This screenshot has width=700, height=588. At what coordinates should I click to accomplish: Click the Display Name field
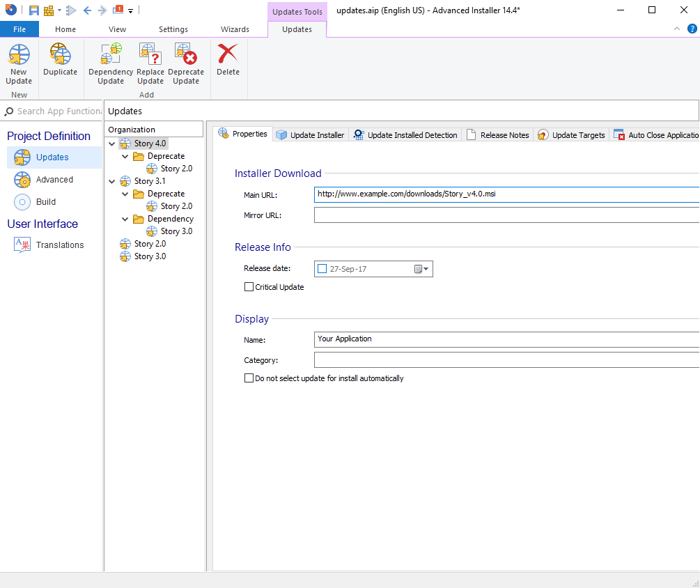point(506,339)
